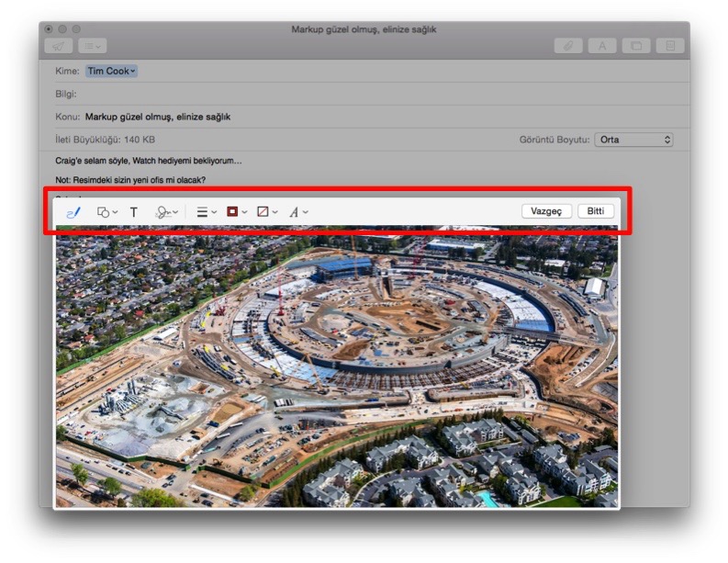
Task: Show the font format bar icon
Action: pos(602,45)
